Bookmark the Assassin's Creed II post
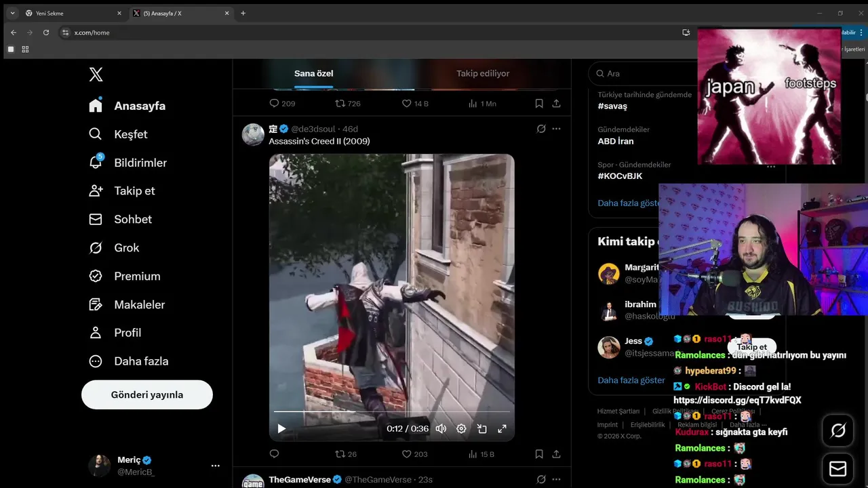Image resolution: width=868 pixels, height=488 pixels. pyautogui.click(x=539, y=454)
